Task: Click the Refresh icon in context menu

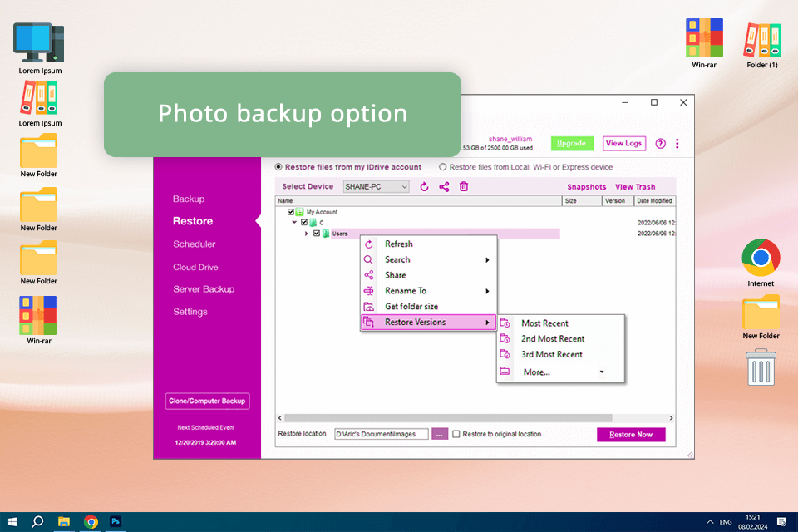Action: coord(369,244)
